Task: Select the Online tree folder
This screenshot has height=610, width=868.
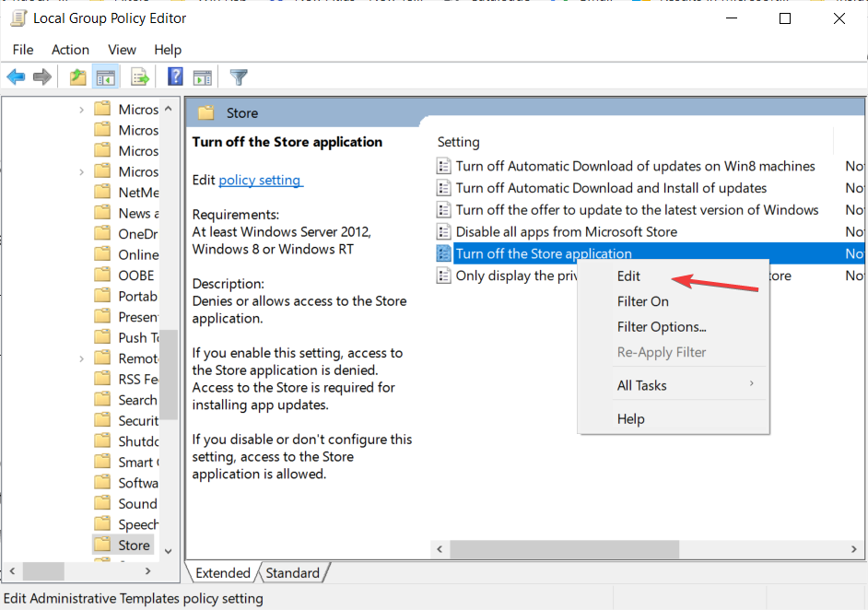Action: pyautogui.click(x=138, y=255)
